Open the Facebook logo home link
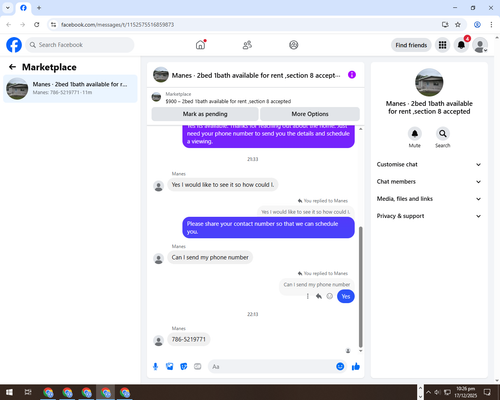500x400 pixels. (14, 45)
